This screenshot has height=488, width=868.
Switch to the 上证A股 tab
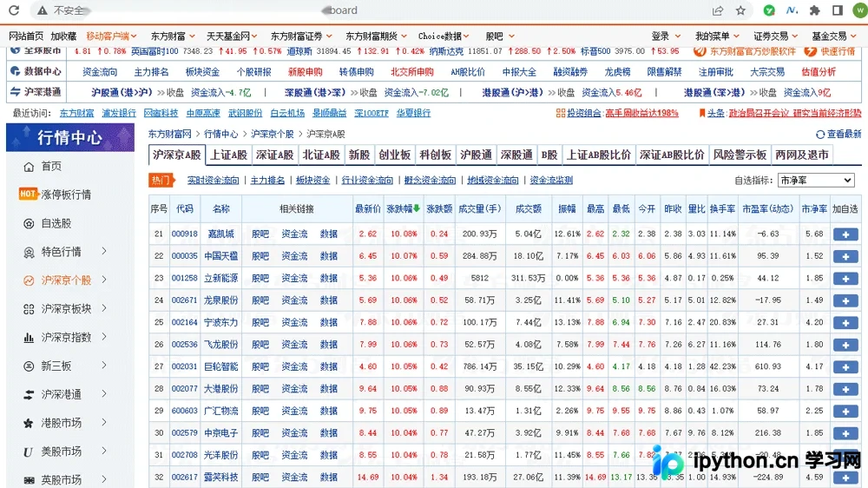pos(228,155)
